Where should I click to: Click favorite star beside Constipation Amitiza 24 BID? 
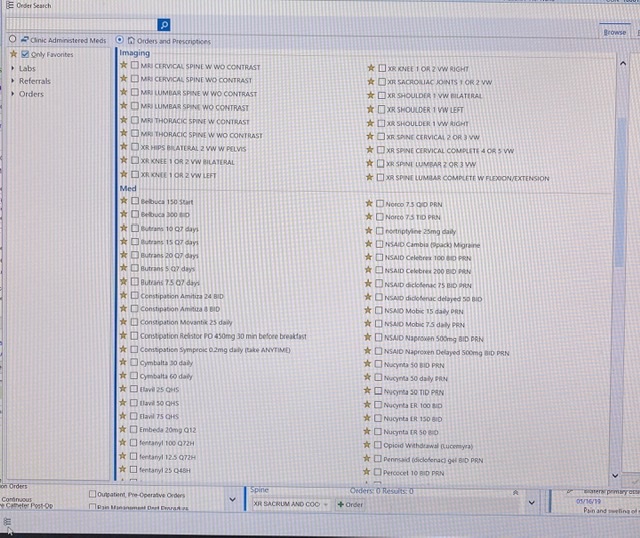click(124, 295)
